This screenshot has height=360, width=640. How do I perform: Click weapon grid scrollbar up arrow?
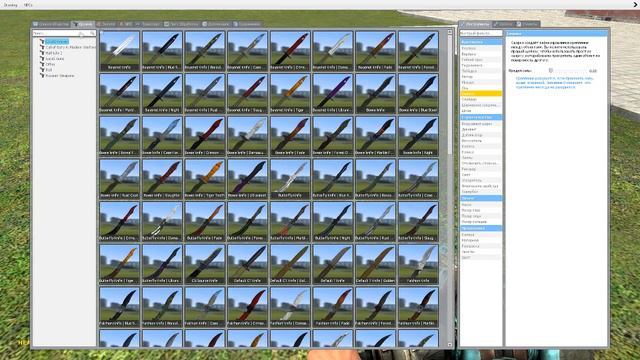pyautogui.click(x=450, y=32)
